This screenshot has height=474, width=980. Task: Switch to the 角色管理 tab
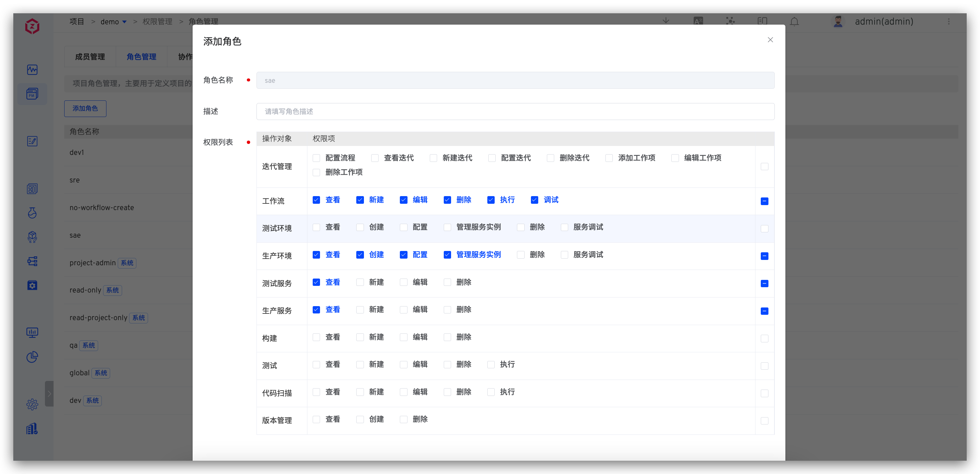pyautogui.click(x=141, y=57)
